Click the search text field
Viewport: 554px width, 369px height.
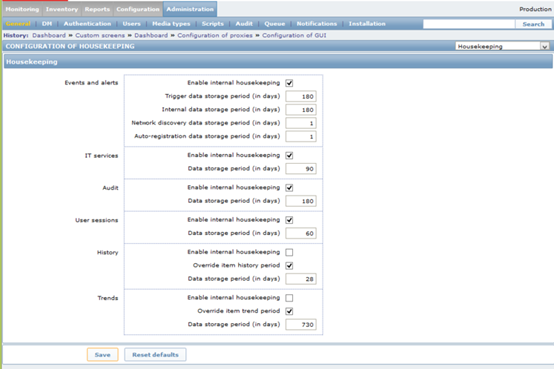[469, 24]
